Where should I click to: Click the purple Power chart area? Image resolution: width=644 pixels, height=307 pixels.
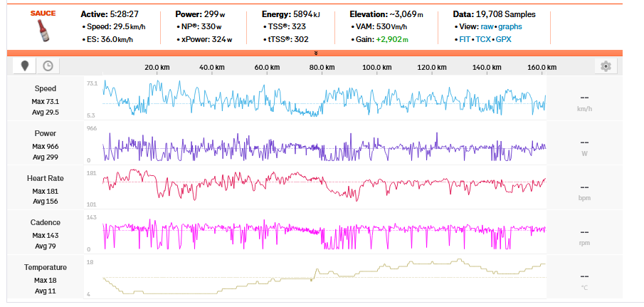point(324,146)
